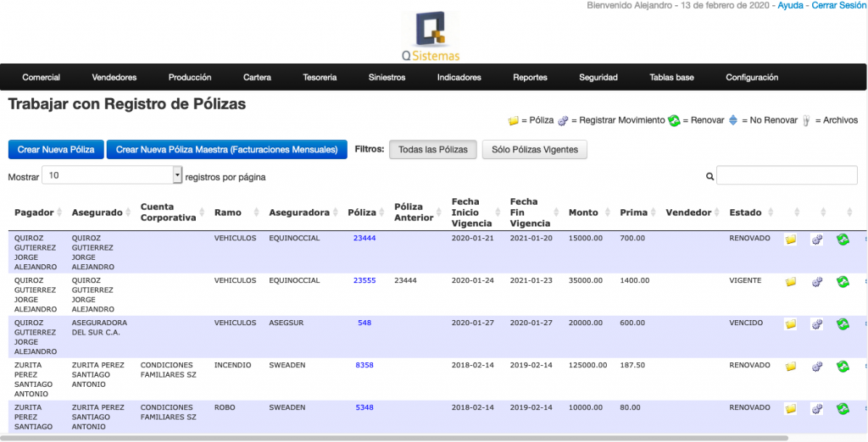Click gears movement icon for policy 8358
This screenshot has height=442, width=868.
(x=816, y=366)
